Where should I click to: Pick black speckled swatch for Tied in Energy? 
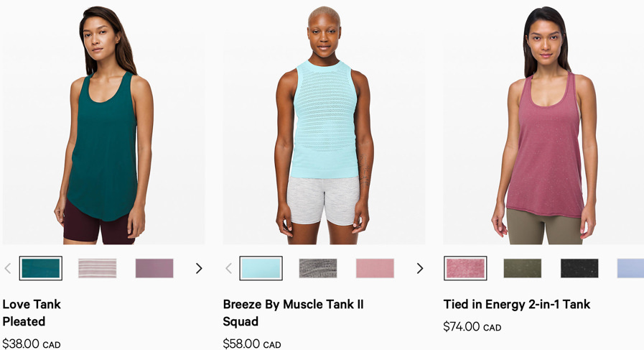point(579,268)
